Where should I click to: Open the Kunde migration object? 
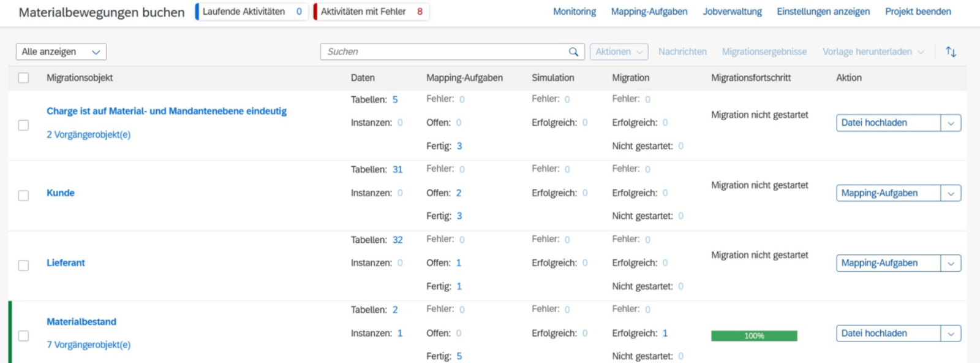point(61,193)
